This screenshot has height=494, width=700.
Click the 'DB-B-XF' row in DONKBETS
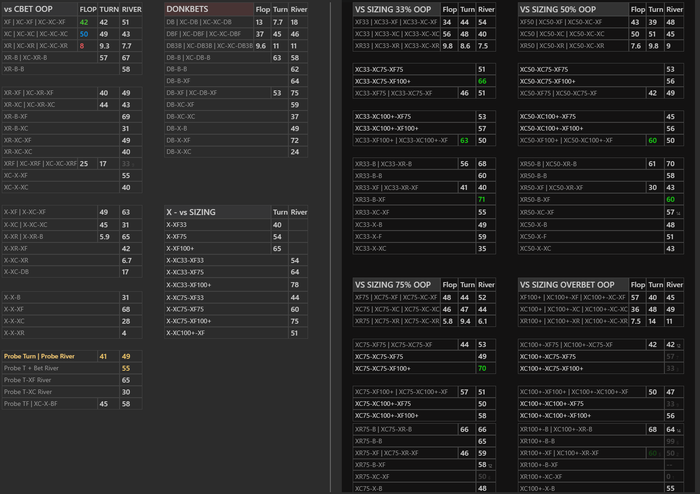click(236, 81)
